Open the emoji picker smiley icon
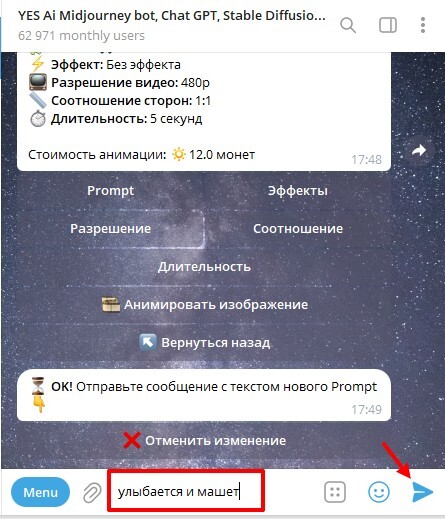 (379, 492)
